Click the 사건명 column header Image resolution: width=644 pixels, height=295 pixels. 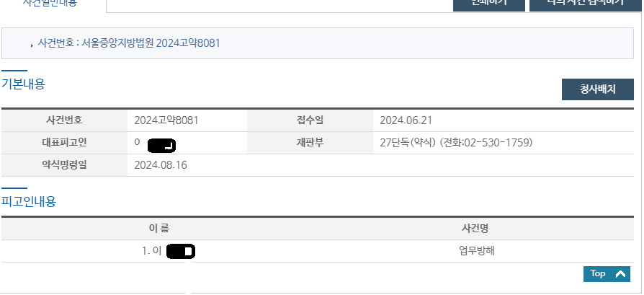point(475,229)
